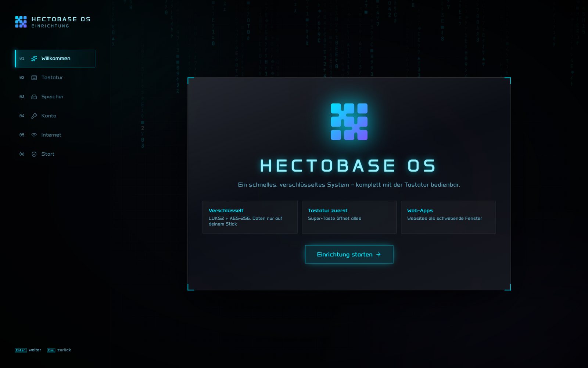
Task: Click the Enter key hint for weiter
Action: 21,350
